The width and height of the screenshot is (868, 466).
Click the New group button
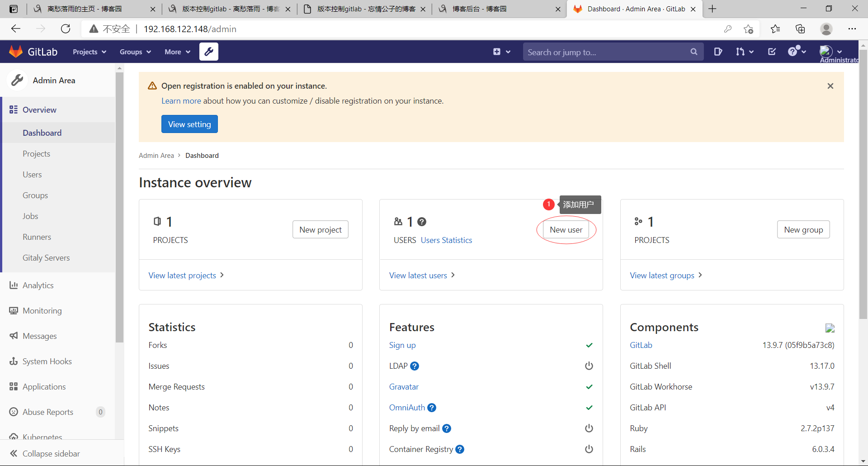click(x=803, y=229)
